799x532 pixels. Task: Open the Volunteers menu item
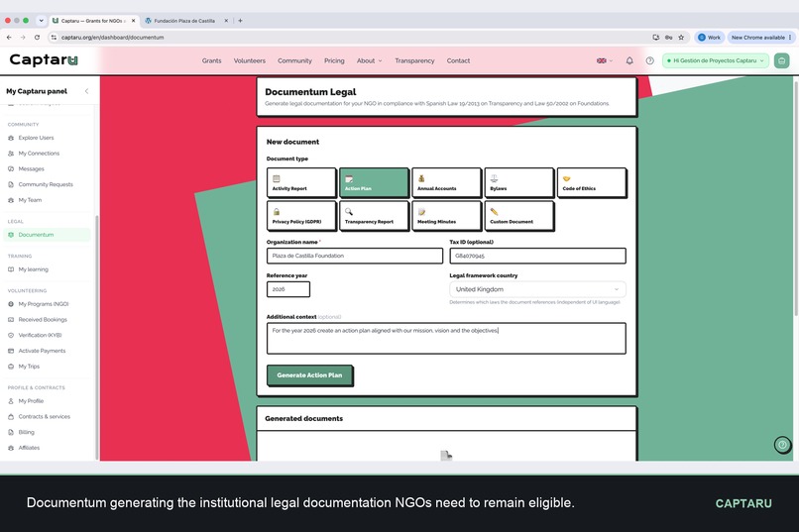pyautogui.click(x=250, y=60)
